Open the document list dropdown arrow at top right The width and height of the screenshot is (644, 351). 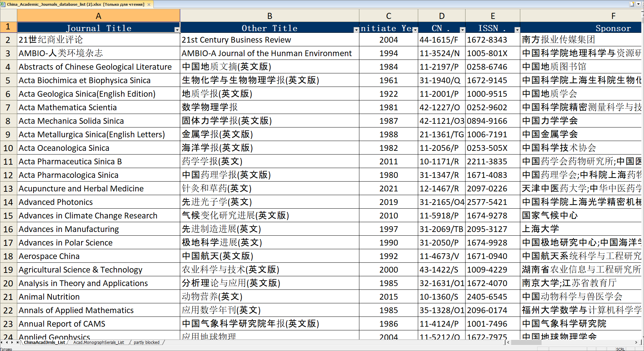pos(638,4)
